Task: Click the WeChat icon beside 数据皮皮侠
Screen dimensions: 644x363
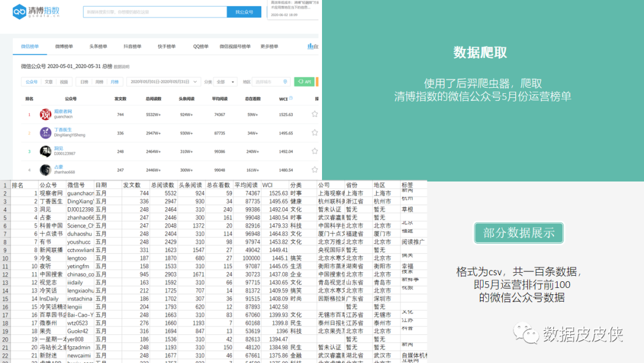Action: [525, 334]
